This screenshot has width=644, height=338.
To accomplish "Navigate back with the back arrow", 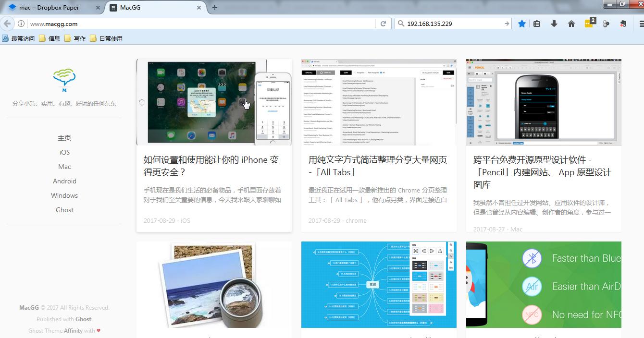I will coord(8,23).
